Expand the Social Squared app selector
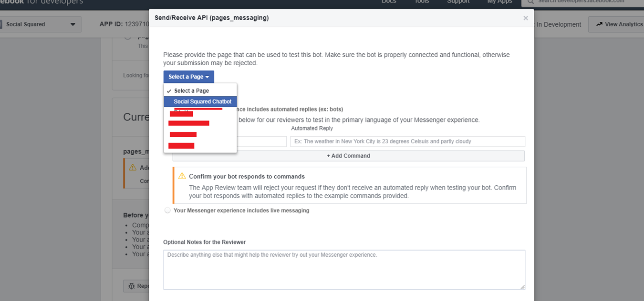 41,24
